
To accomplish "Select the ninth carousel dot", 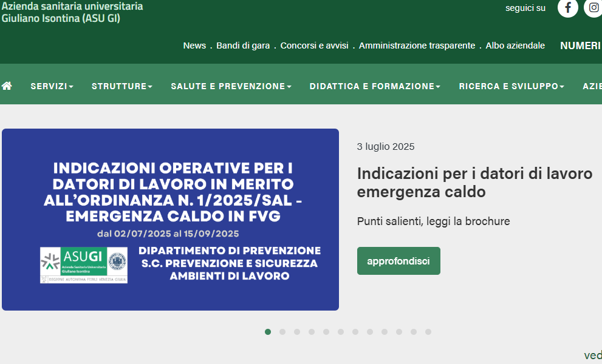I will tap(385, 332).
